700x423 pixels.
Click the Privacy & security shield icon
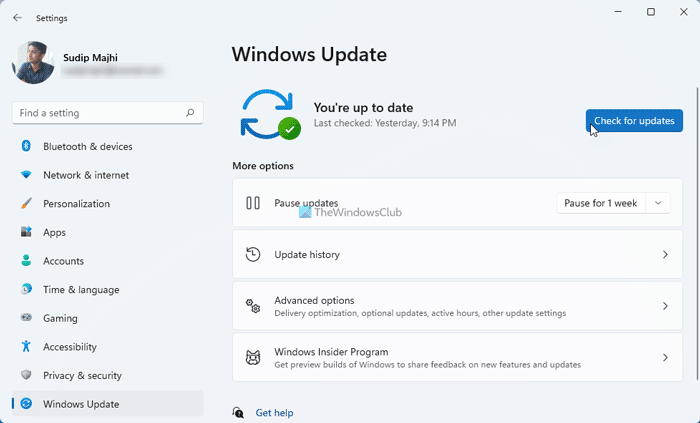[26, 376]
